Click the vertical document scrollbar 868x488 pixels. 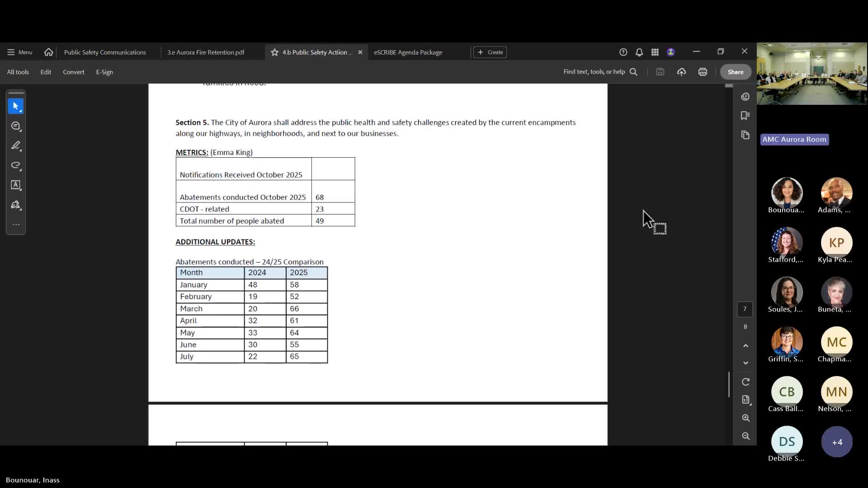[728, 384]
